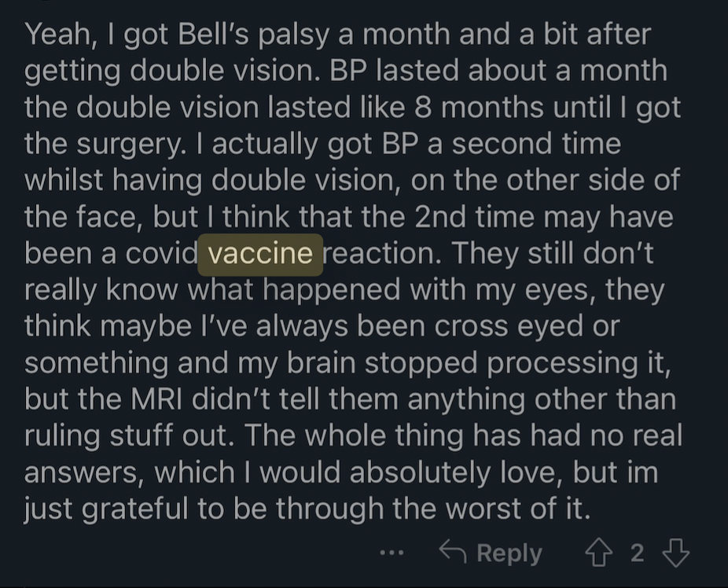This screenshot has width=728, height=588.
Task: Downvote the comment with the down arrow
Action: [x=675, y=553]
